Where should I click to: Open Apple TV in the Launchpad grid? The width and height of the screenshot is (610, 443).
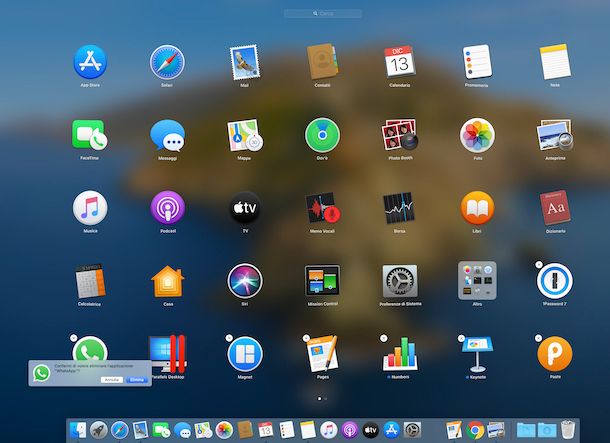(x=245, y=208)
